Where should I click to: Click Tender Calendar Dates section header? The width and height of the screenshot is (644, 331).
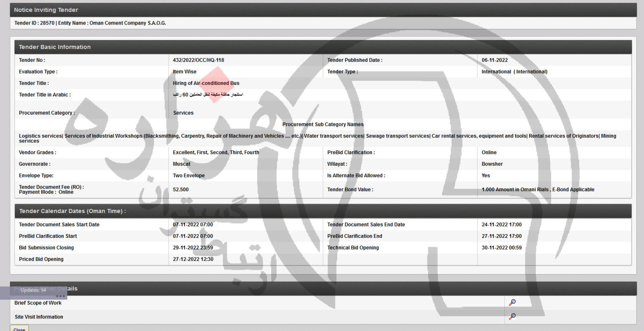(323, 211)
